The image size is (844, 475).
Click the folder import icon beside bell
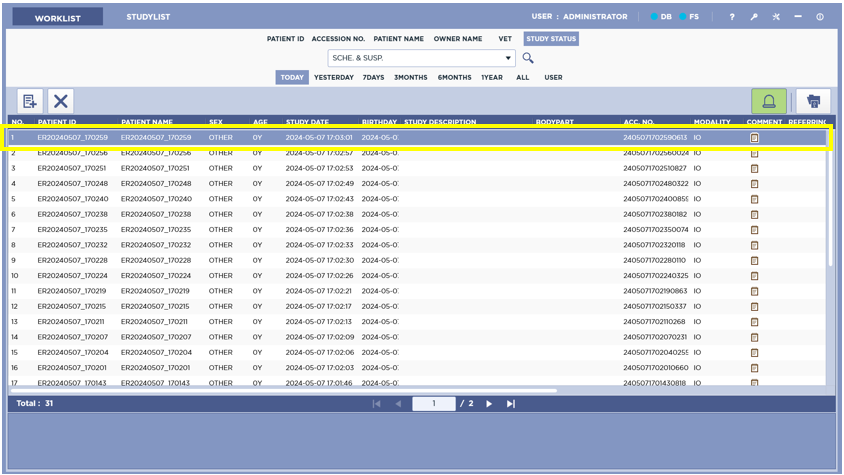[813, 101]
